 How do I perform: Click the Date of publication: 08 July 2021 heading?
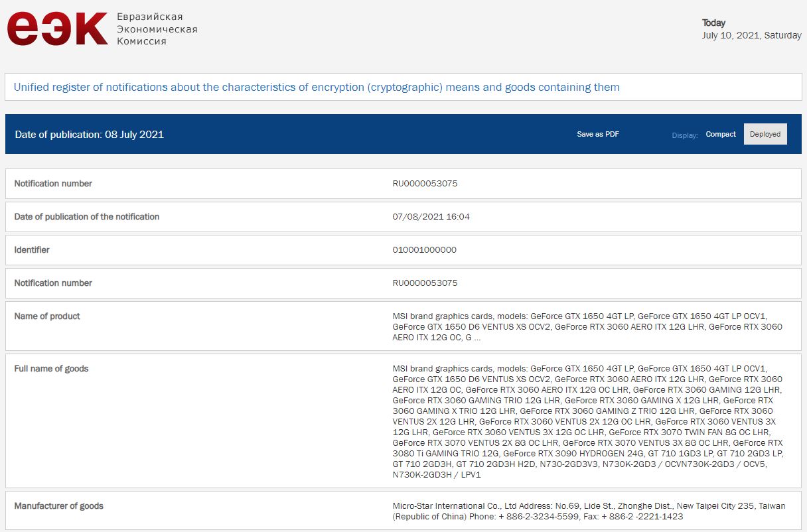click(x=89, y=134)
